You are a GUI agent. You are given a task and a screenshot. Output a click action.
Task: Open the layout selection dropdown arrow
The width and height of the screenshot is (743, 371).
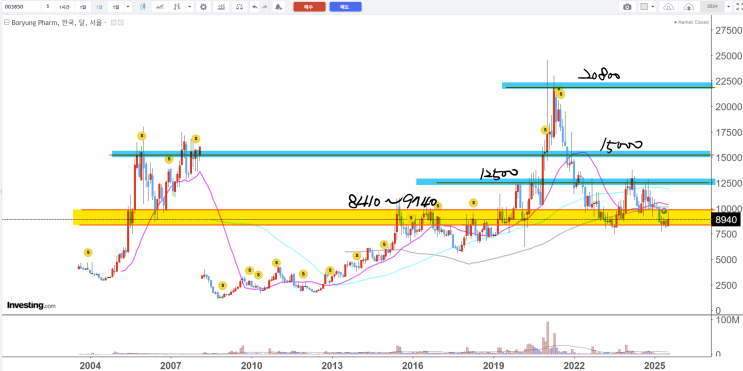653,7
